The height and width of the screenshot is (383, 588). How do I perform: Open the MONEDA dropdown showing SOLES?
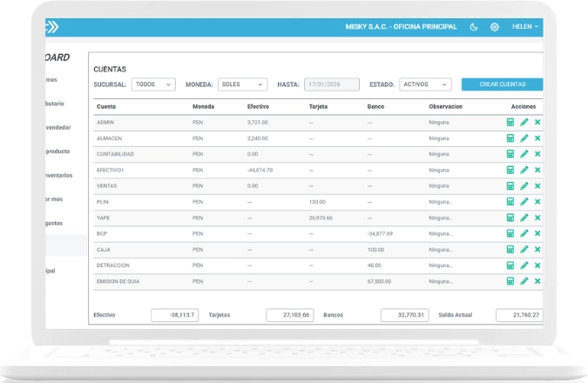242,84
